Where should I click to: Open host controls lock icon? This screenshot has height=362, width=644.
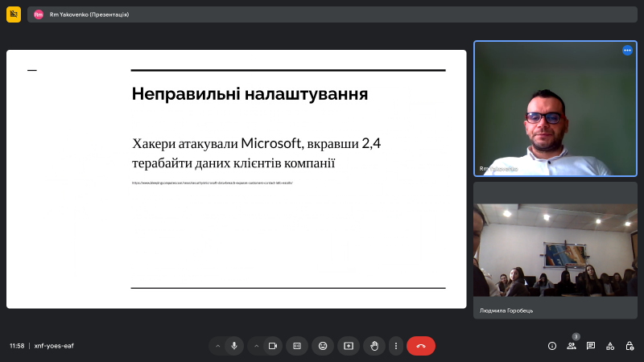[630, 346]
